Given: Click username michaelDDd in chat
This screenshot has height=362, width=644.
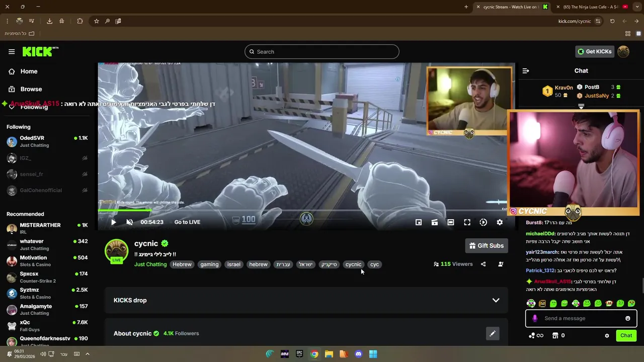Looking at the screenshot, I should [540, 234].
